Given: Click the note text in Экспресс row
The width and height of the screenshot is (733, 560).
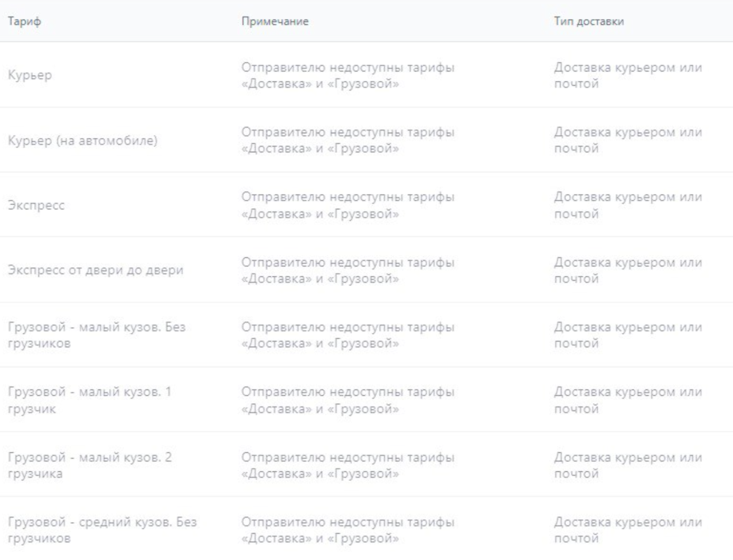Looking at the screenshot, I should (x=347, y=205).
